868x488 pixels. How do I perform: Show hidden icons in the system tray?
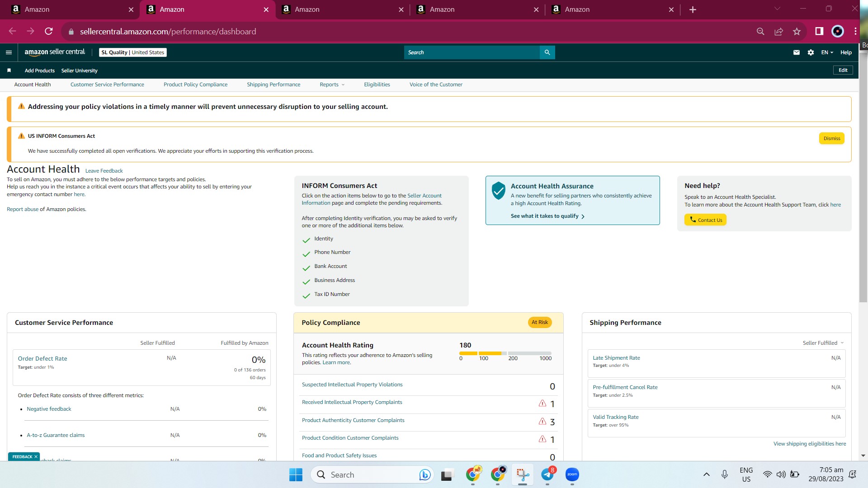[706, 474]
